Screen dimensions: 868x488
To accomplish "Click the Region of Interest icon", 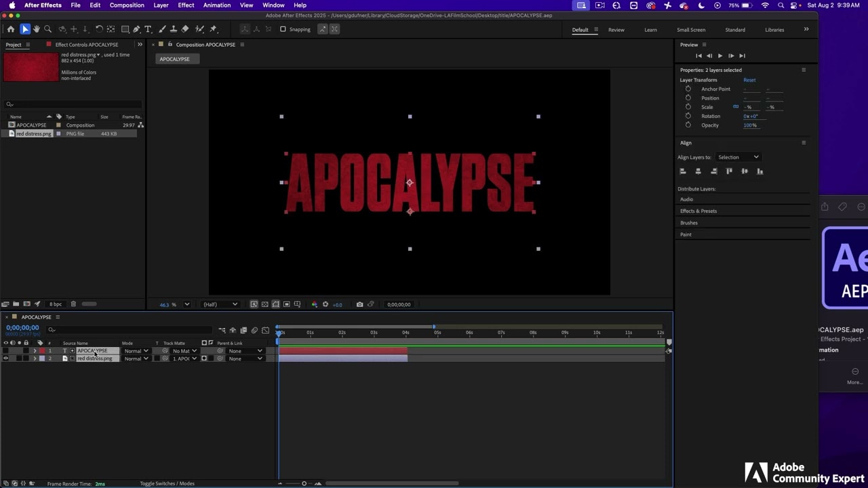I will pyautogui.click(x=287, y=304).
